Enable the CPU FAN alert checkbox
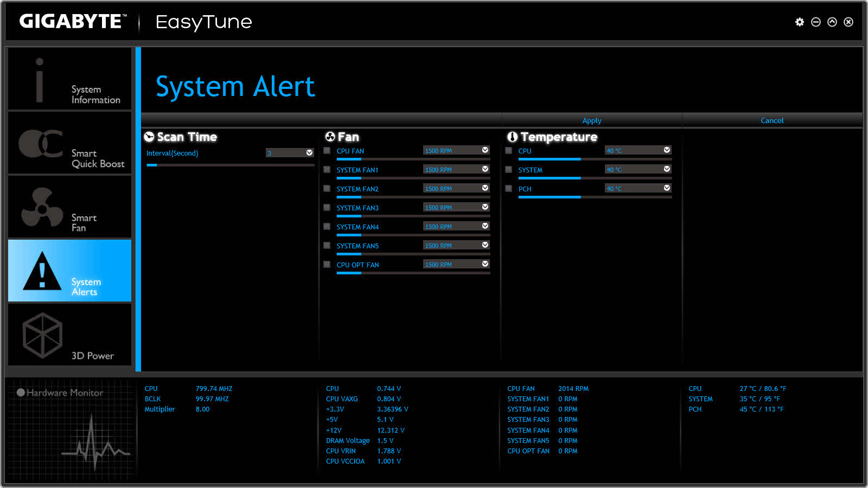Screen dimensions: 868x488 tap(327, 151)
